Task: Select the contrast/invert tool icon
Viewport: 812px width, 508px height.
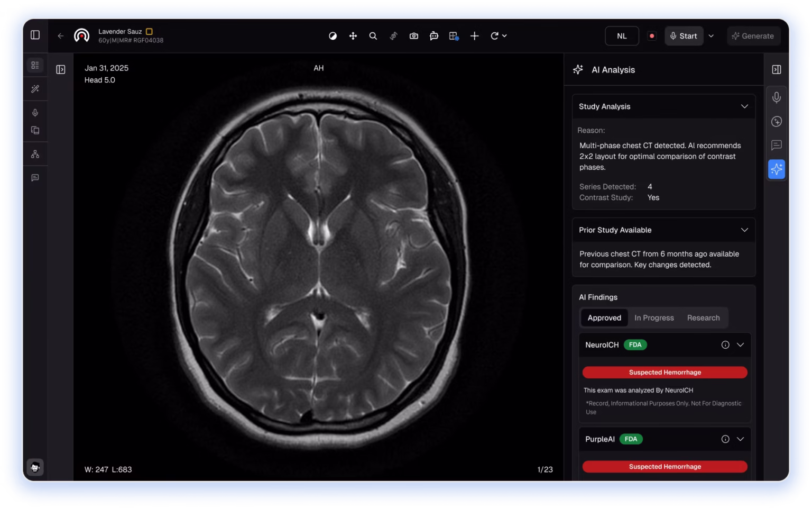Action: (x=333, y=36)
